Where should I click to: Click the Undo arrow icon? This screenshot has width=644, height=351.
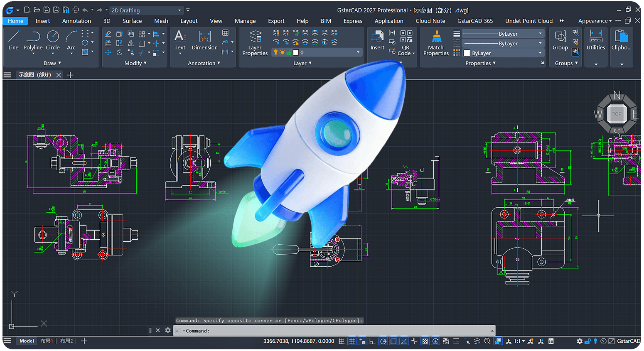[x=85, y=10]
